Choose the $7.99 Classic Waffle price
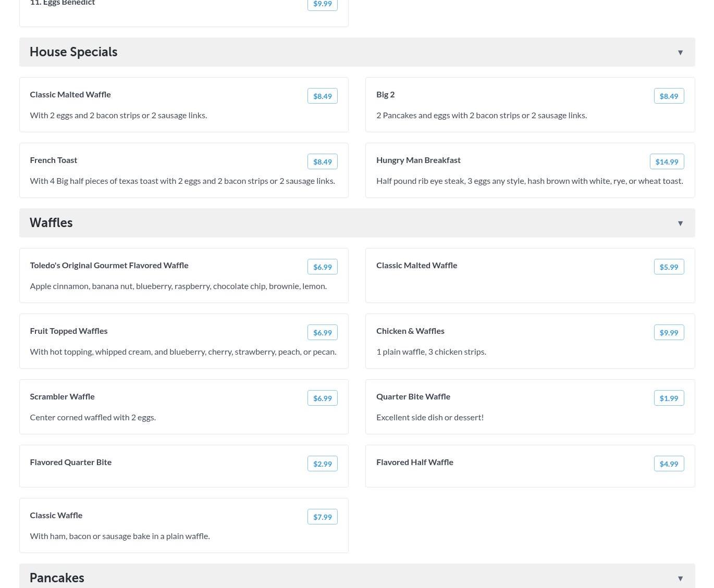The height and width of the screenshot is (588, 714). click(322, 517)
